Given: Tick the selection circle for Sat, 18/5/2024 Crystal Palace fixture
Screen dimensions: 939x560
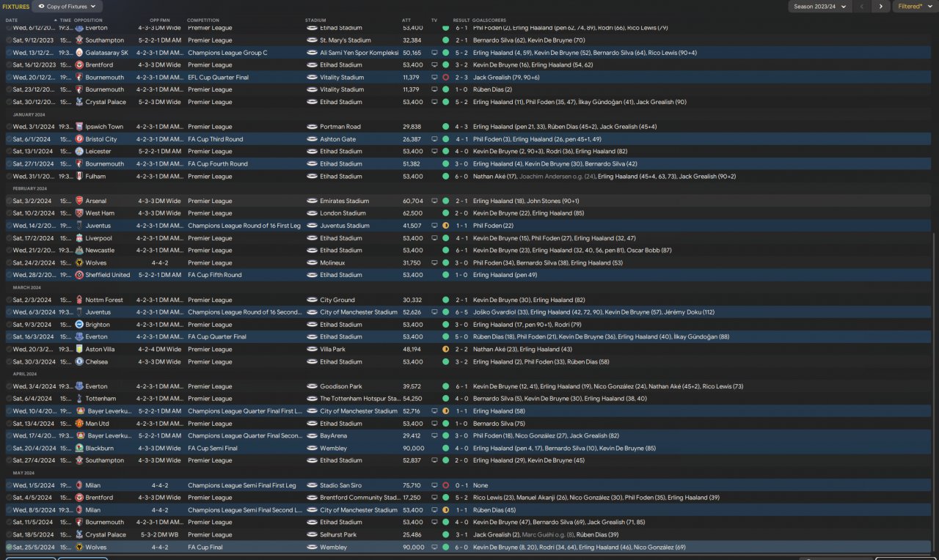Looking at the screenshot, I should click(x=9, y=535).
